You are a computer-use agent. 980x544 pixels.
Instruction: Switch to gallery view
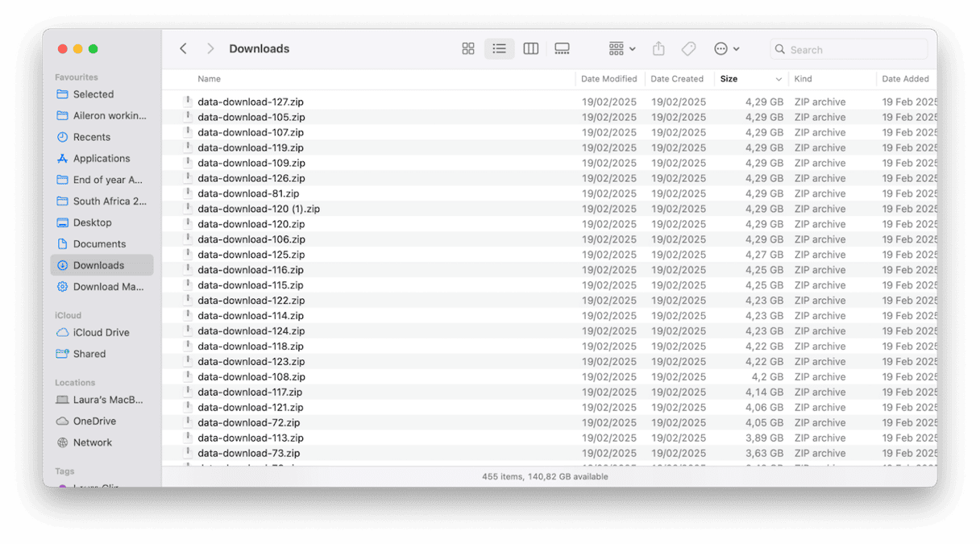tap(563, 49)
